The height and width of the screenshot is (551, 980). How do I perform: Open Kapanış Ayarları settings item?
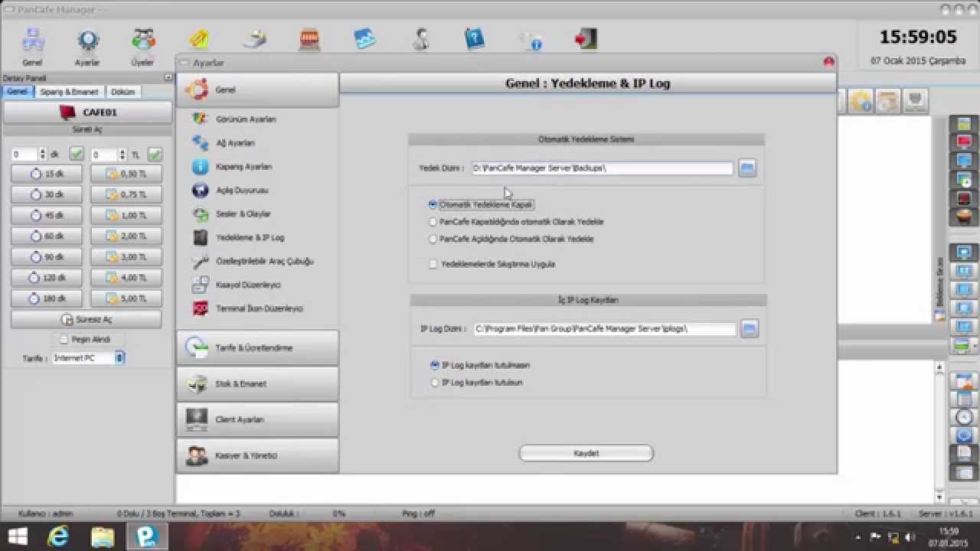(243, 167)
